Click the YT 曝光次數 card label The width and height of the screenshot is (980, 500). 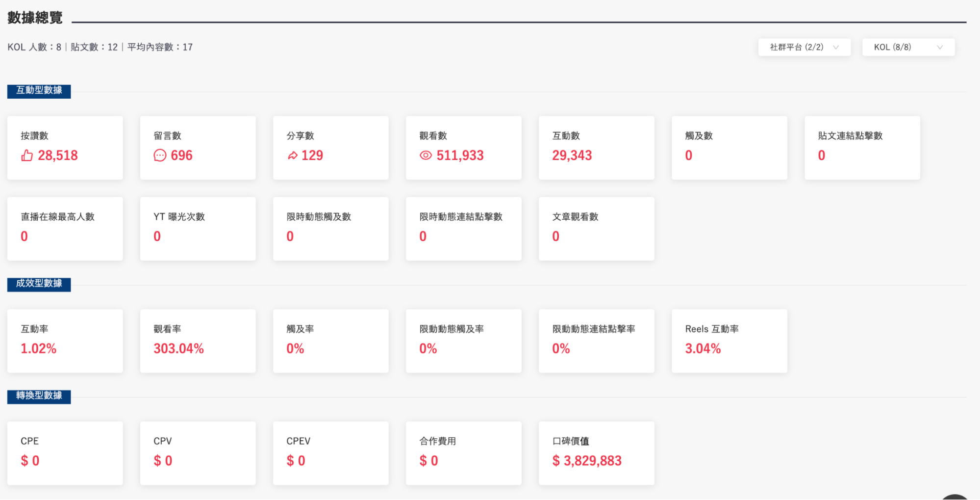pos(179,217)
